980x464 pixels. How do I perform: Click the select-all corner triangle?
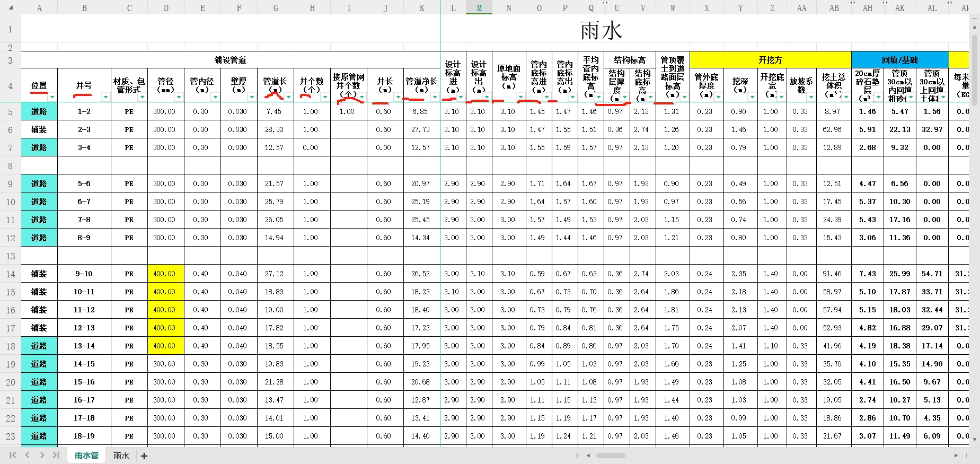[11, 8]
